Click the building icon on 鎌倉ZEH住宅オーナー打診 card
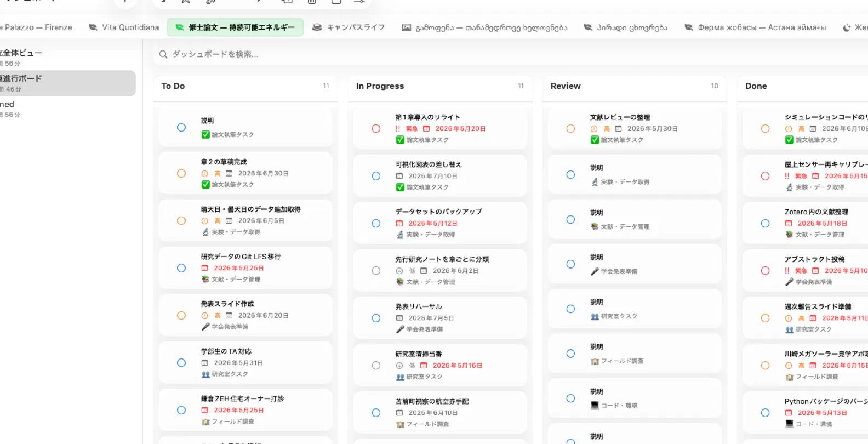The width and height of the screenshot is (868, 444). [x=205, y=422]
